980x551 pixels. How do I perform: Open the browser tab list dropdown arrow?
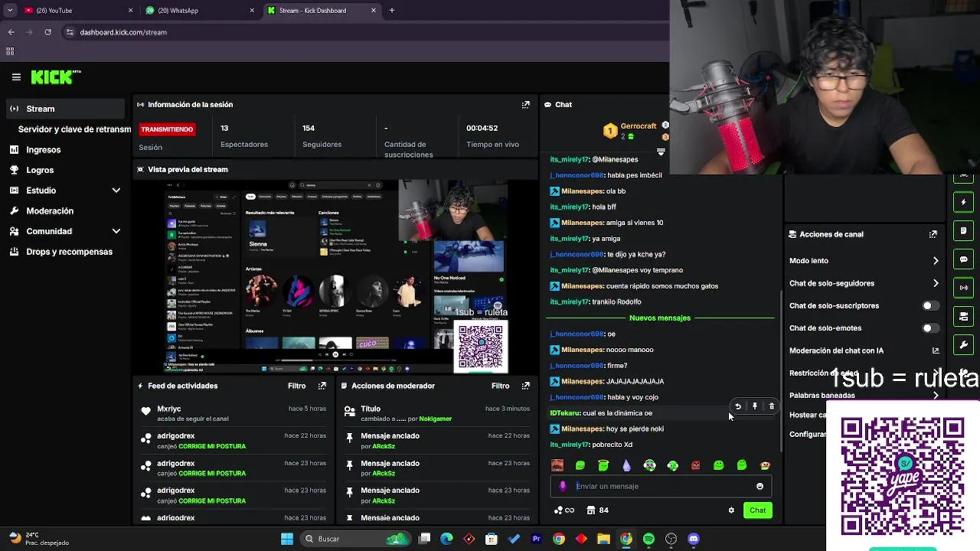pos(10,11)
